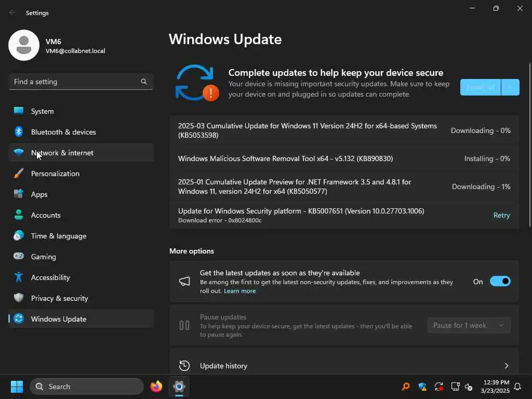Click the 12:39 PM clock on taskbar
532x399 pixels.
point(496,382)
